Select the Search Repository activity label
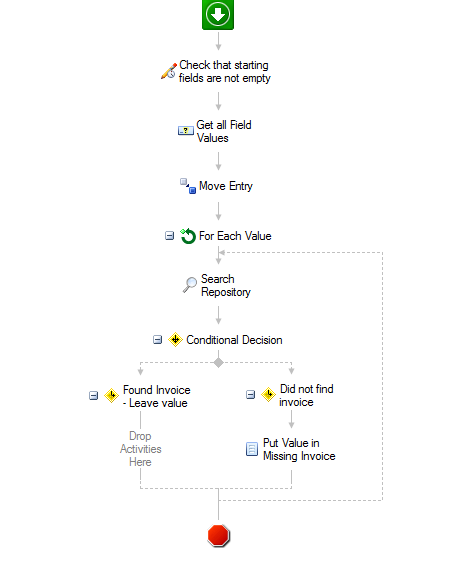 pos(226,285)
